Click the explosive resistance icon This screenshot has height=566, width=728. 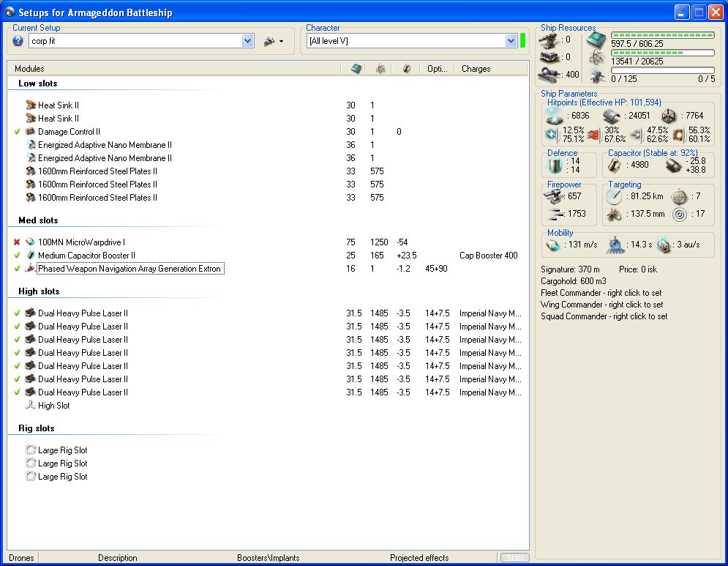(678, 135)
